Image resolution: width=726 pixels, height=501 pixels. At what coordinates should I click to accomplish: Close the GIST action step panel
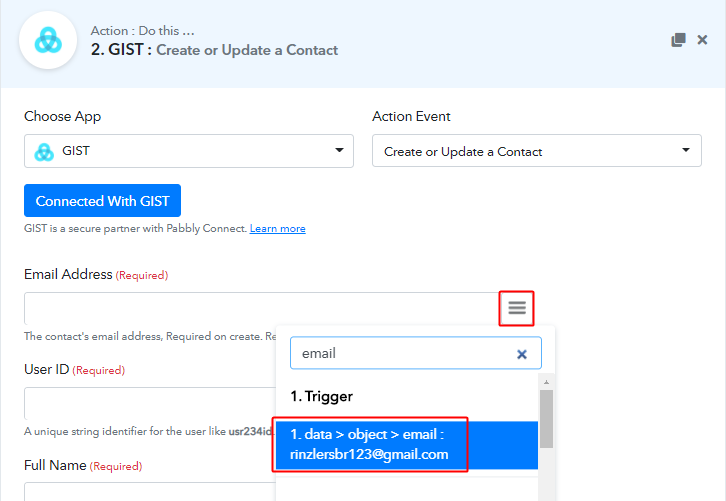pyautogui.click(x=702, y=40)
